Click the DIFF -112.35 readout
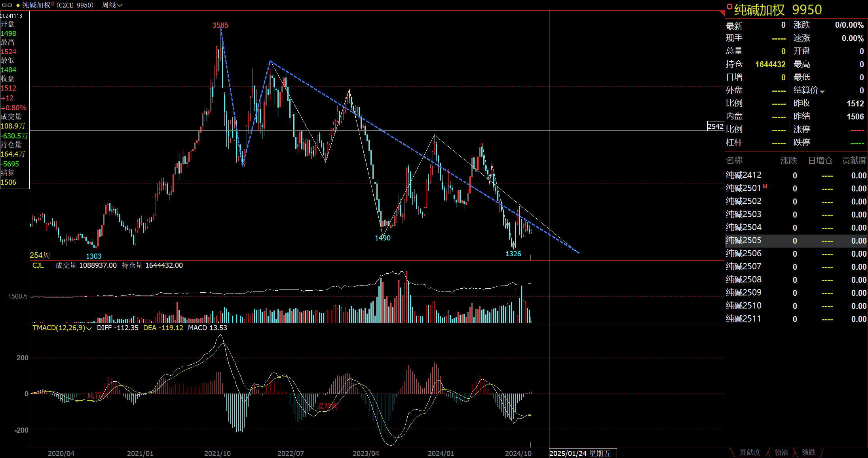 tap(118, 328)
